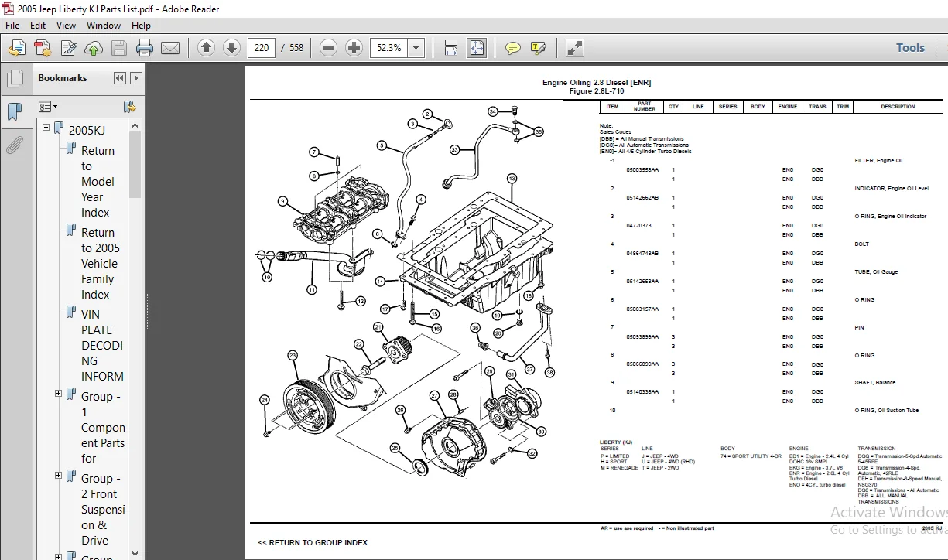Viewport: 948px width, 560px height.
Task: Open the File menu
Action: [x=12, y=25]
